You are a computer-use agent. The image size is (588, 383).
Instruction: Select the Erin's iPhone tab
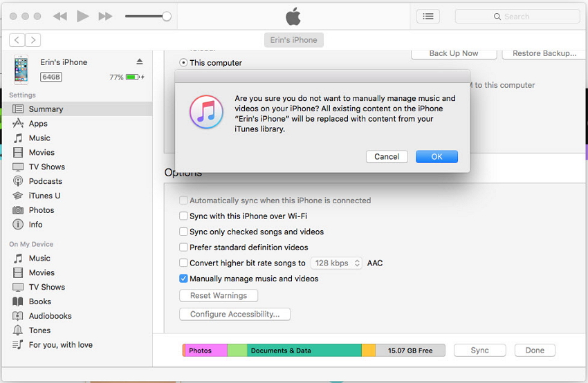293,40
